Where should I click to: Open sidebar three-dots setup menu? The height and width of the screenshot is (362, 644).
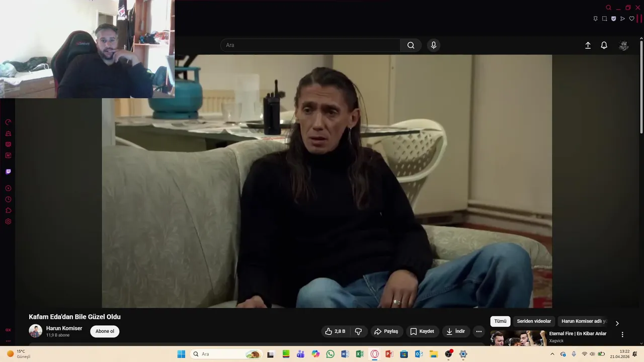pos(8,341)
